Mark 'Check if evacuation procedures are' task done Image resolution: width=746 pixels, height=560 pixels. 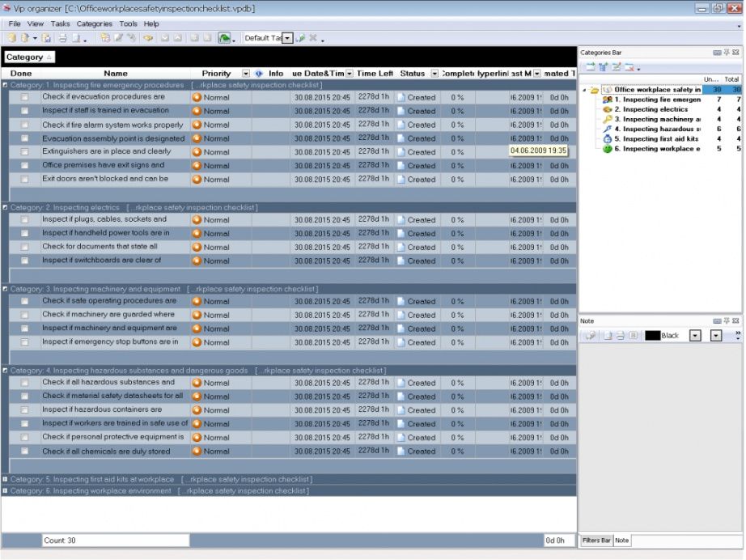pos(24,97)
